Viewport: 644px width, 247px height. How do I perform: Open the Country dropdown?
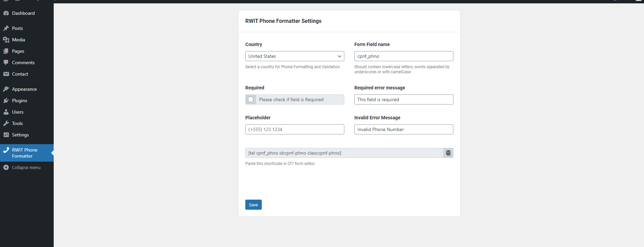(295, 56)
